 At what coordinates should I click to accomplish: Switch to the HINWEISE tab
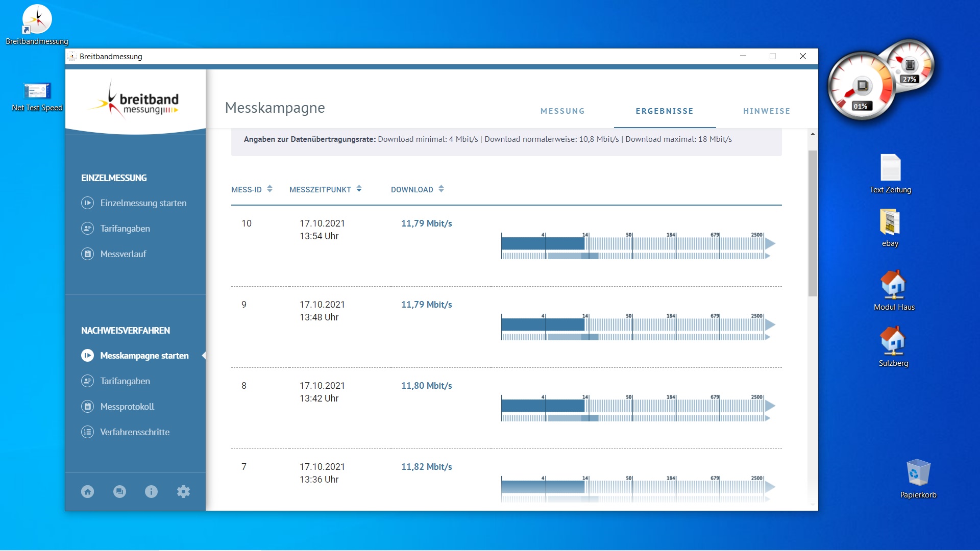pos(766,111)
